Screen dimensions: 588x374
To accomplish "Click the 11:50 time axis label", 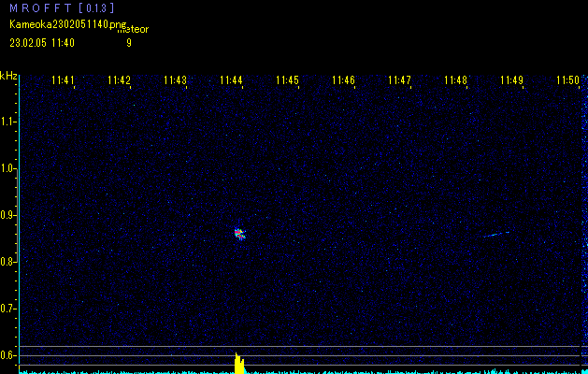I will (x=567, y=79).
